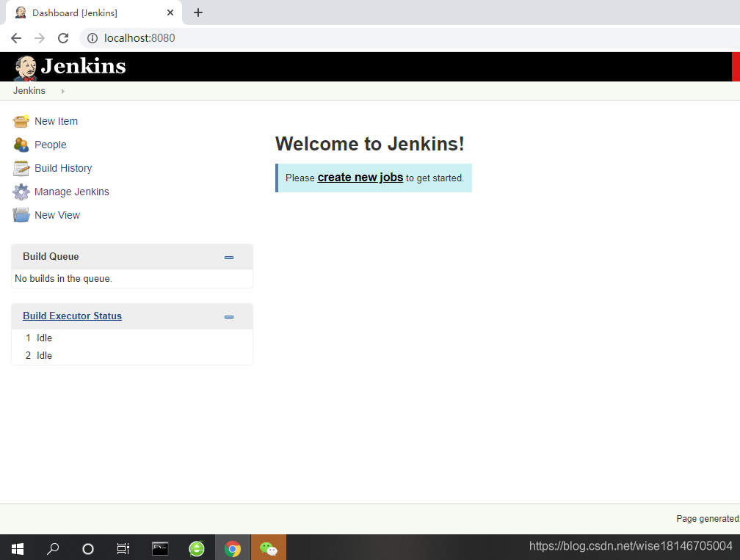The image size is (740, 560).
Task: Click 'No builds in the queue.' text
Action: point(63,279)
